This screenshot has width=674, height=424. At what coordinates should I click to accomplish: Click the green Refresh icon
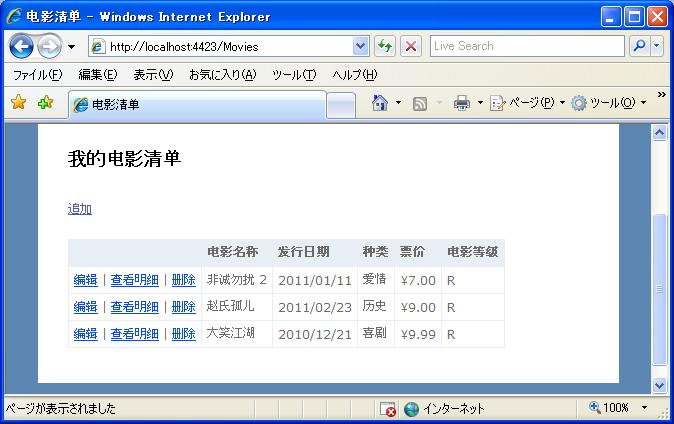[x=385, y=46]
